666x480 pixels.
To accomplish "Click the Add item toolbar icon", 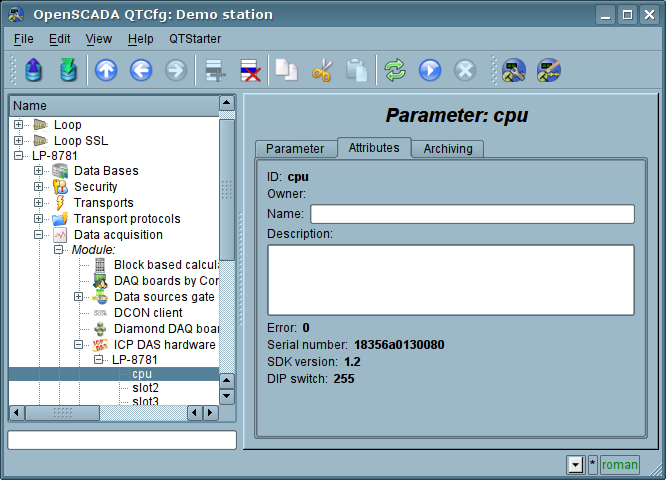I will (x=212, y=70).
